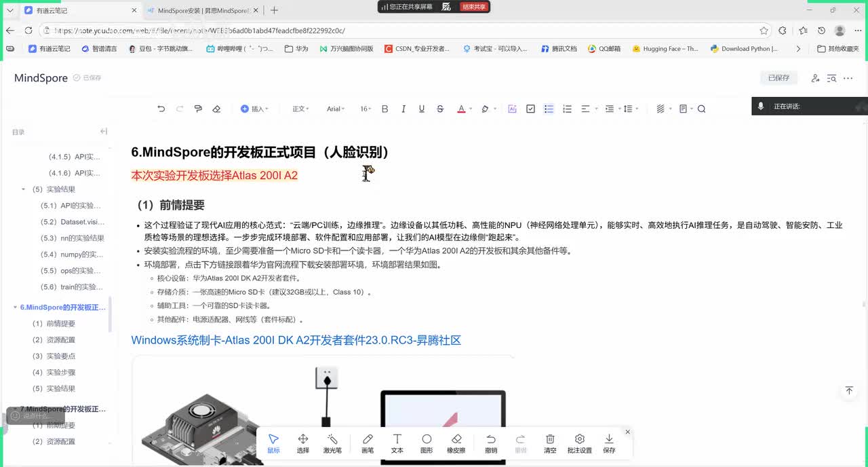868x467 pixels.
Task: Open a new browser tab
Action: click(x=274, y=10)
